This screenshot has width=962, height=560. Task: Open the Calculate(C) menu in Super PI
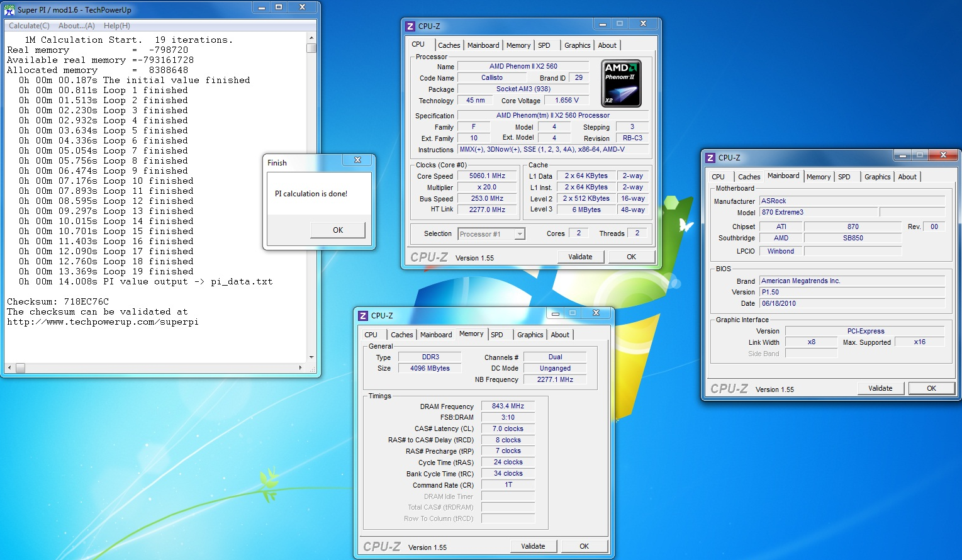29,26
